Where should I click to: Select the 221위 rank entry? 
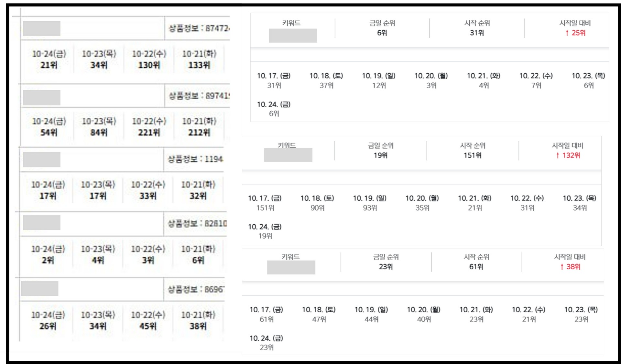pyautogui.click(x=149, y=132)
